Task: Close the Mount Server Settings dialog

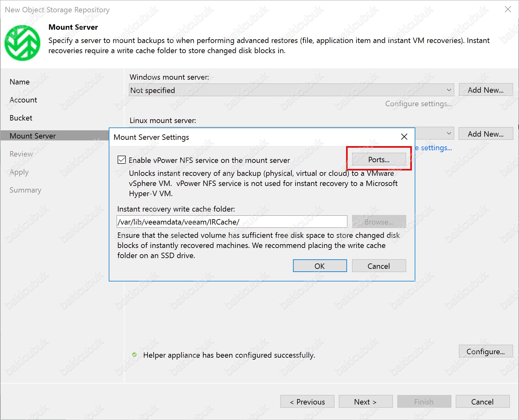Action: tap(404, 137)
